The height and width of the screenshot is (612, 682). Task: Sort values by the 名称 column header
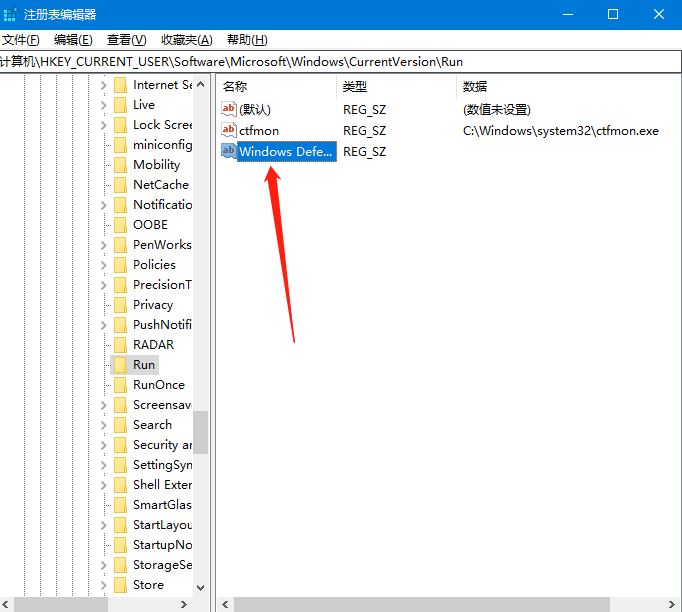(x=277, y=87)
